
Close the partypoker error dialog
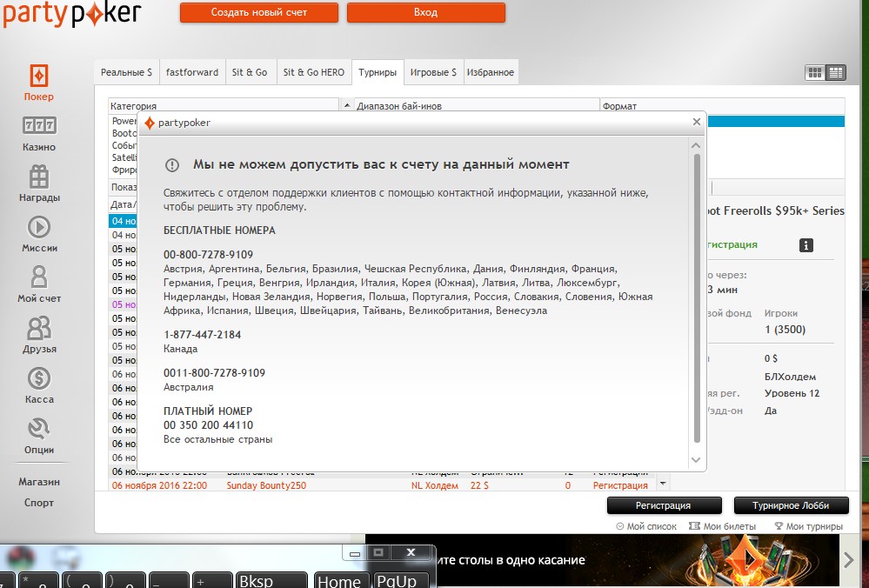click(x=697, y=122)
